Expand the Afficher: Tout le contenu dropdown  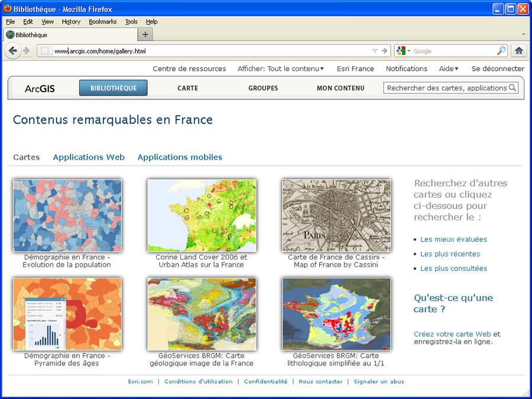pyautogui.click(x=280, y=69)
